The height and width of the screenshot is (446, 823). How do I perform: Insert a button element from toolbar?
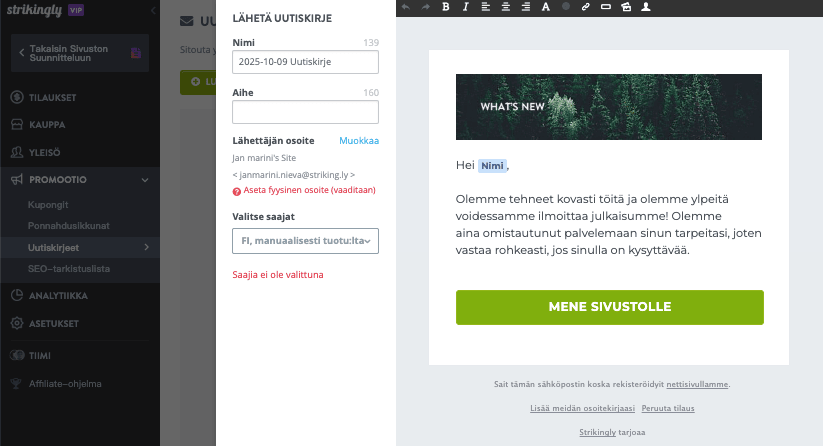click(606, 7)
